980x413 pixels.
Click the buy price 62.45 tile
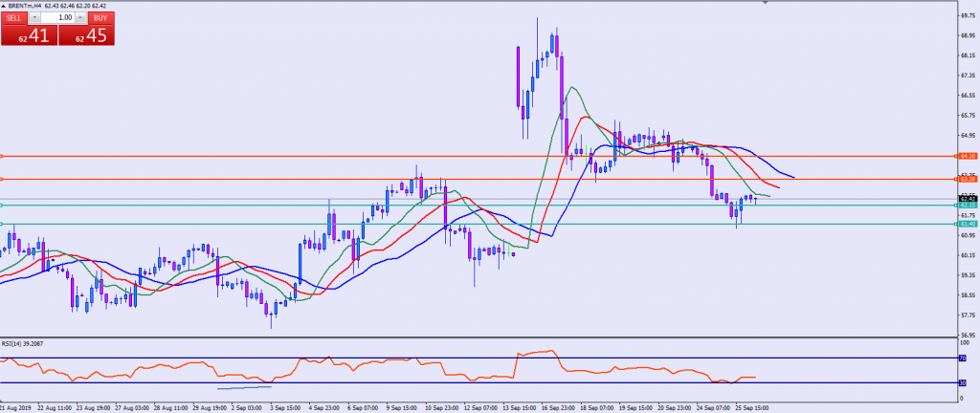coord(87,35)
